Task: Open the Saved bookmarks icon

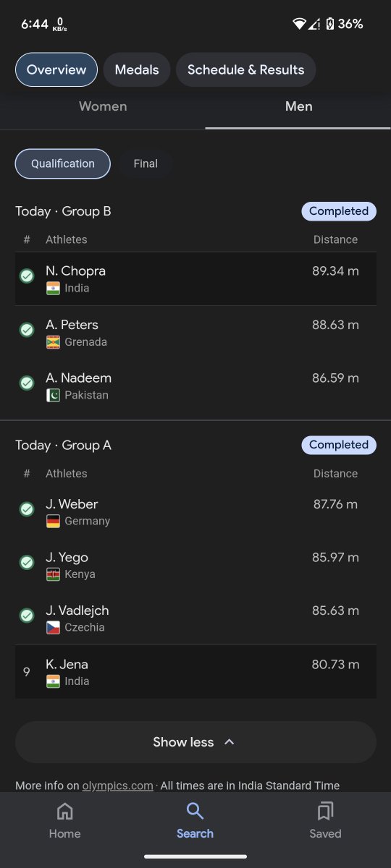Action: point(325,812)
